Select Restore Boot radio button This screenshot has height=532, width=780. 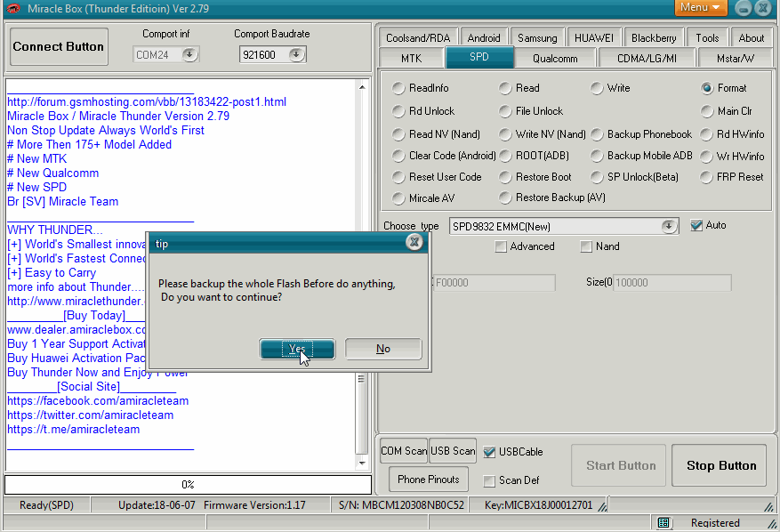click(x=505, y=177)
